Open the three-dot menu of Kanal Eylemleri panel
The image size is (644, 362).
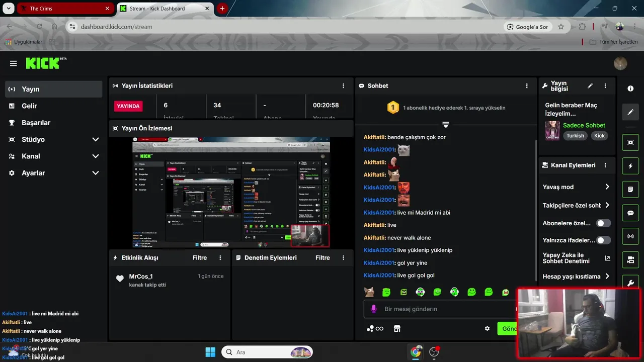point(605,165)
